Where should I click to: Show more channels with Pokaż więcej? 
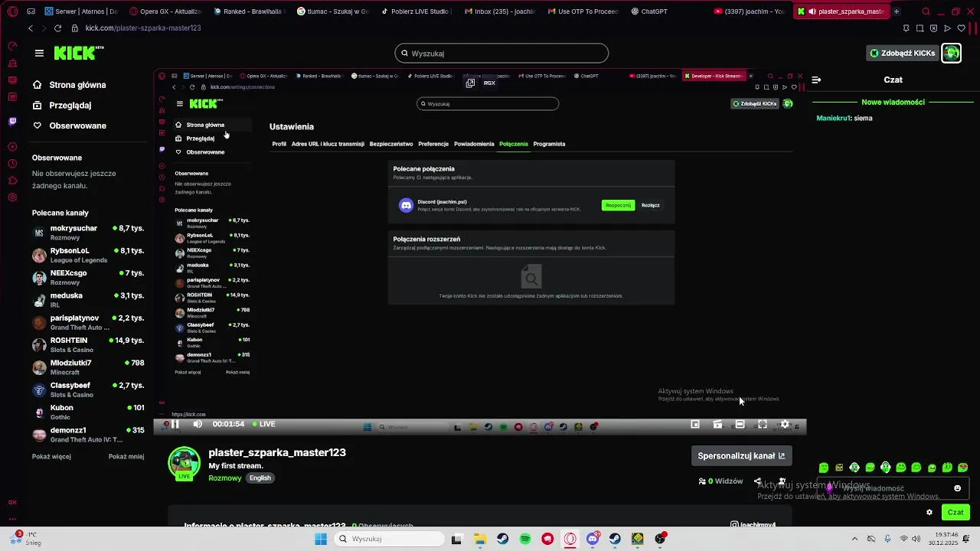pos(51,456)
